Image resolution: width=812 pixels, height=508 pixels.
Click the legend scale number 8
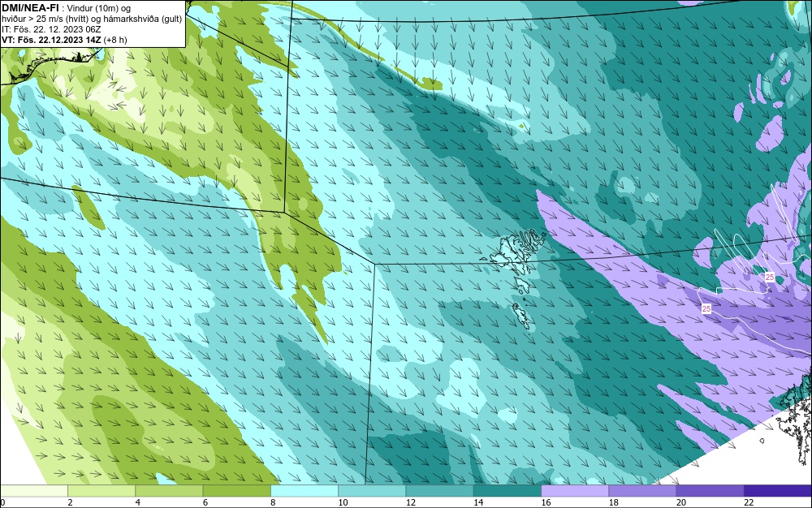pyautogui.click(x=273, y=502)
